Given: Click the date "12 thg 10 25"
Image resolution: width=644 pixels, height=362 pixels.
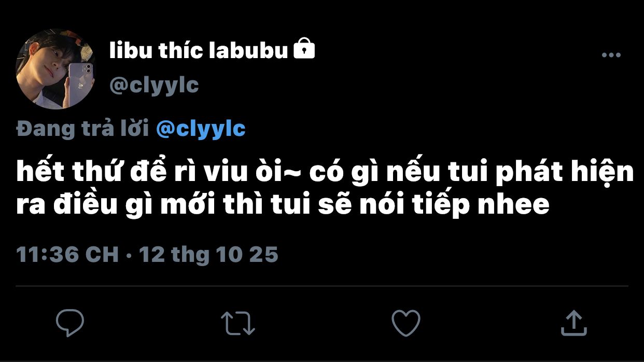Looking at the screenshot, I should pos(208,255).
